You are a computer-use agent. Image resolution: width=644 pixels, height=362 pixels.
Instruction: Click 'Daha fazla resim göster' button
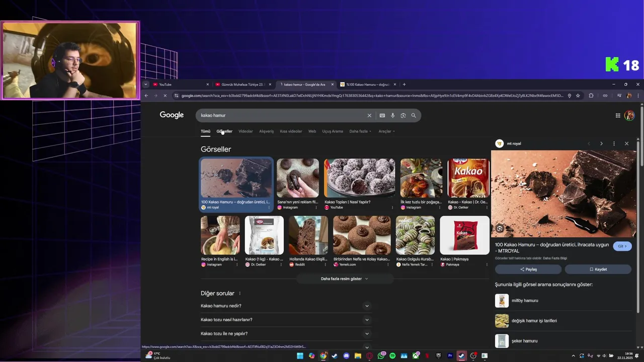345,279
